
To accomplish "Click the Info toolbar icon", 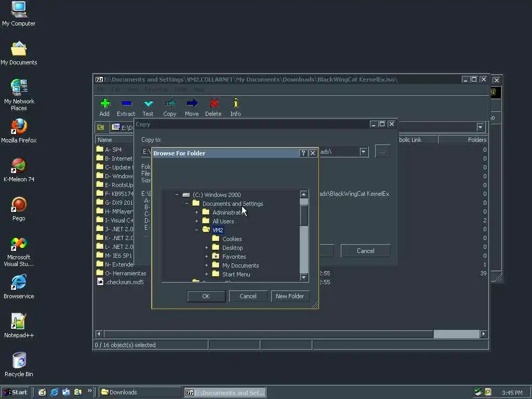I will 235,107.
